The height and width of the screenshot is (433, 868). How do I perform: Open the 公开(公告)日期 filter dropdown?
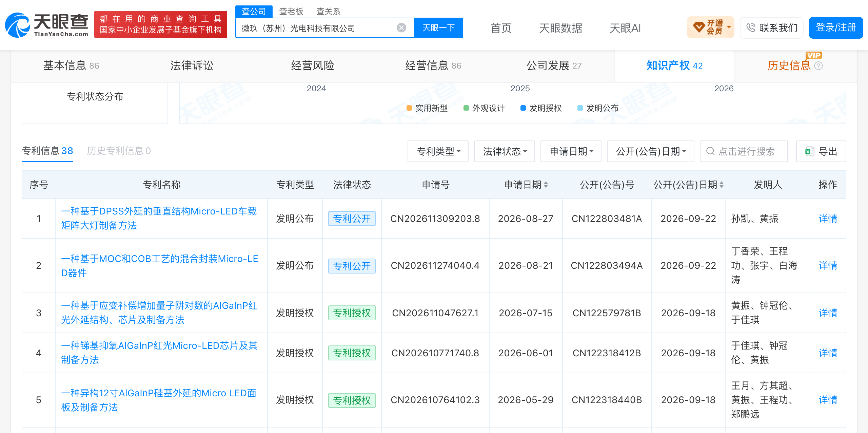click(651, 151)
